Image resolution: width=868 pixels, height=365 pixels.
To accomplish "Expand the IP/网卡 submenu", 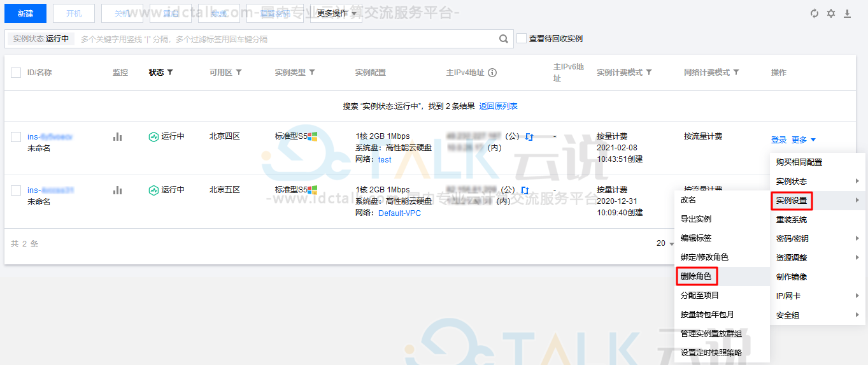I will click(x=818, y=296).
